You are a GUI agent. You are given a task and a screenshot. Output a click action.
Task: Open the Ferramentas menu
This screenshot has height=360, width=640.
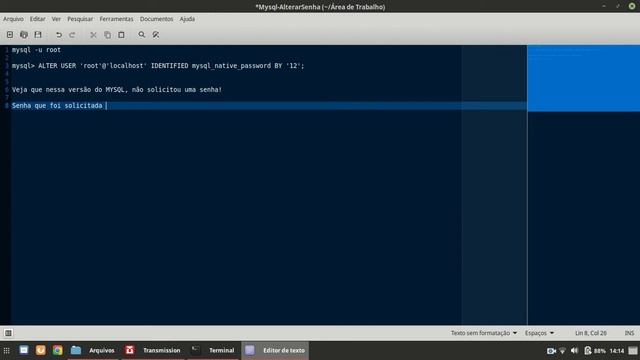click(116, 19)
